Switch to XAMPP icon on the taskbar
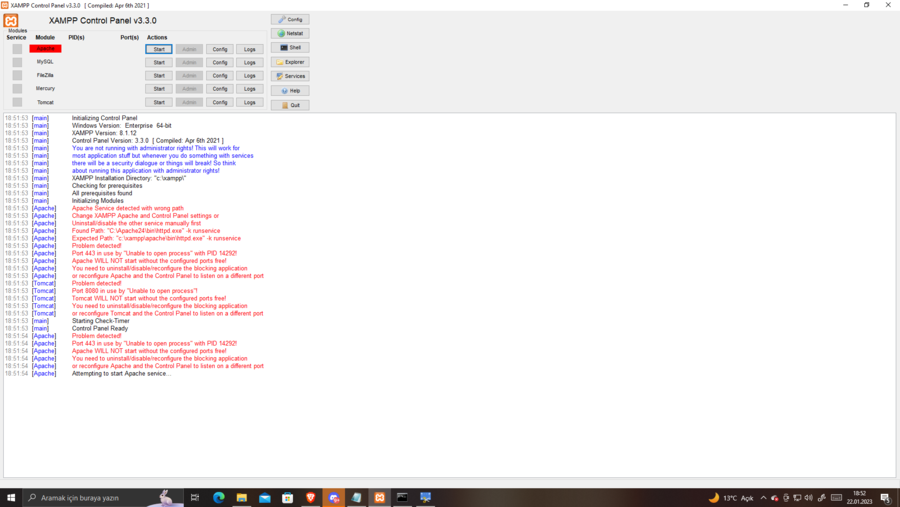Viewport: 900px width, 507px height. click(379, 498)
